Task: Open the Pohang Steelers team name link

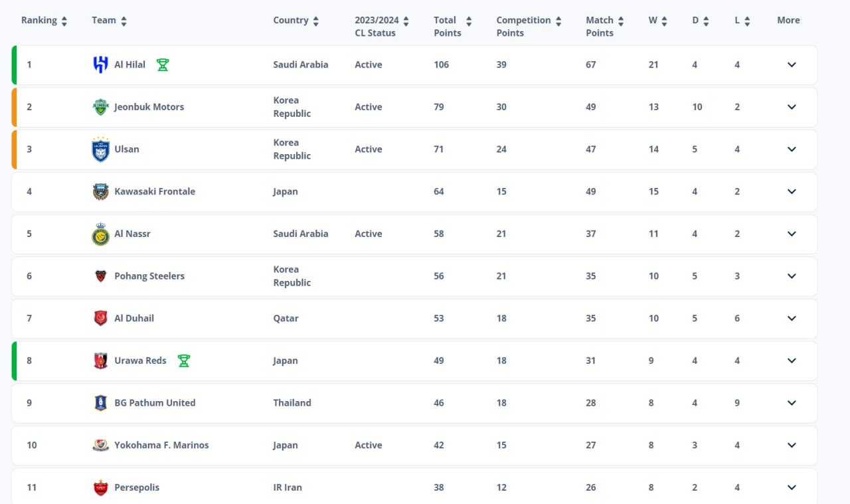Action: [x=149, y=276]
